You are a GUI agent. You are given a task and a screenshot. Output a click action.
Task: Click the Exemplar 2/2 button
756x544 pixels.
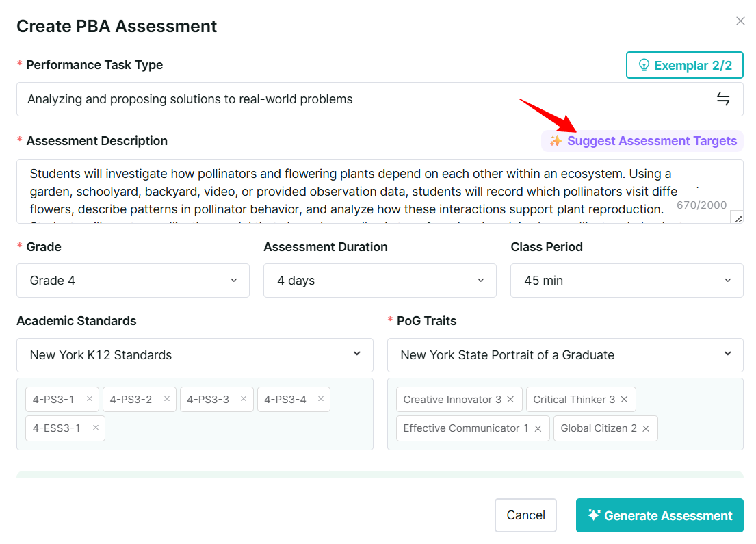[685, 65]
